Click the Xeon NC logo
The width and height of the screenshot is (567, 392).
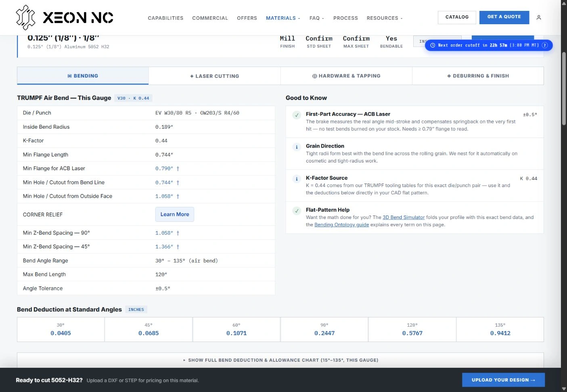[65, 17]
